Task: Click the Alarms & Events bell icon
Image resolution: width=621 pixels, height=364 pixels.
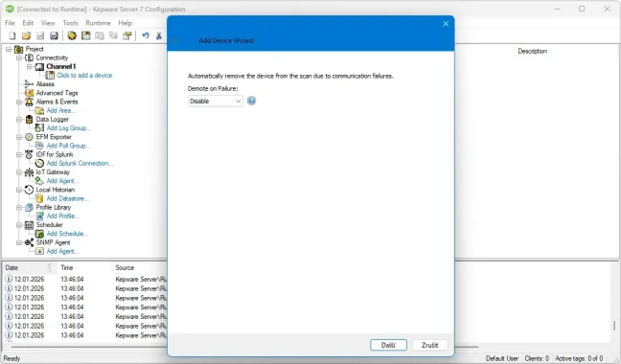Action: pos(29,102)
